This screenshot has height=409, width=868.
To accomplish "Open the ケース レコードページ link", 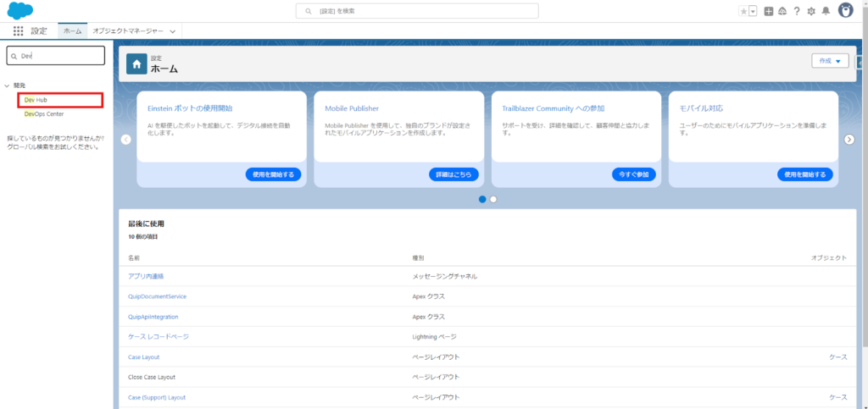I will coord(159,336).
